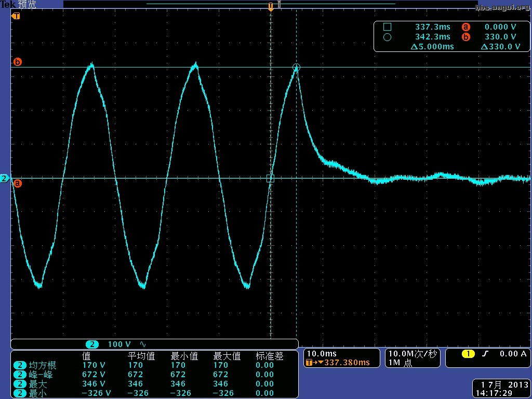
Task: Click the square cursor at zero crossing
Action: click(270, 178)
